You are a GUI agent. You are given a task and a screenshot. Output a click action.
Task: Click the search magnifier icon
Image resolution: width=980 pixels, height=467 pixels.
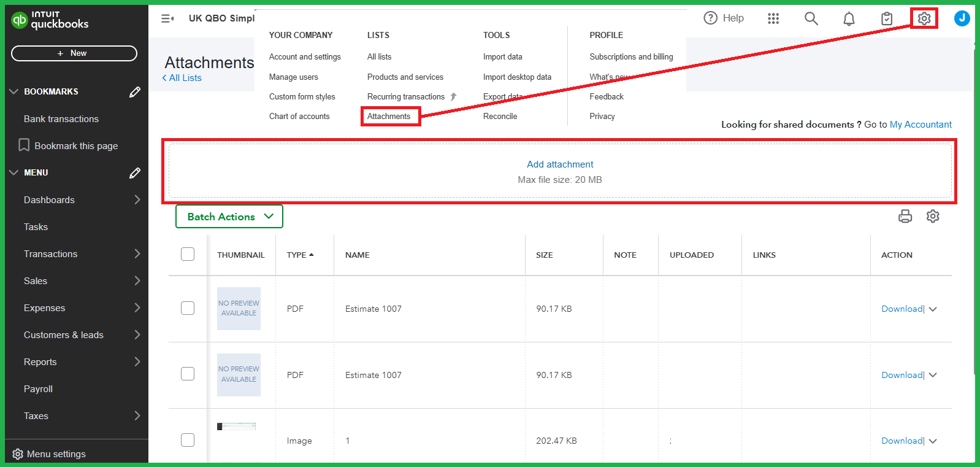(811, 18)
